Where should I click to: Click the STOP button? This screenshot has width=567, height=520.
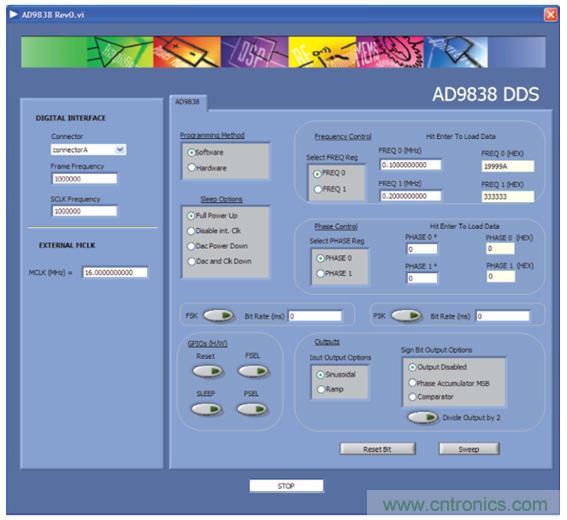[286, 486]
